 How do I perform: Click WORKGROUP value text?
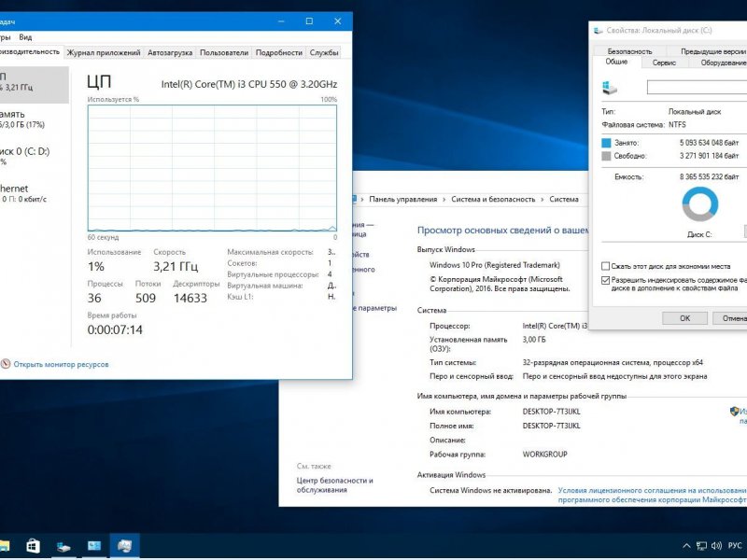tap(544, 455)
